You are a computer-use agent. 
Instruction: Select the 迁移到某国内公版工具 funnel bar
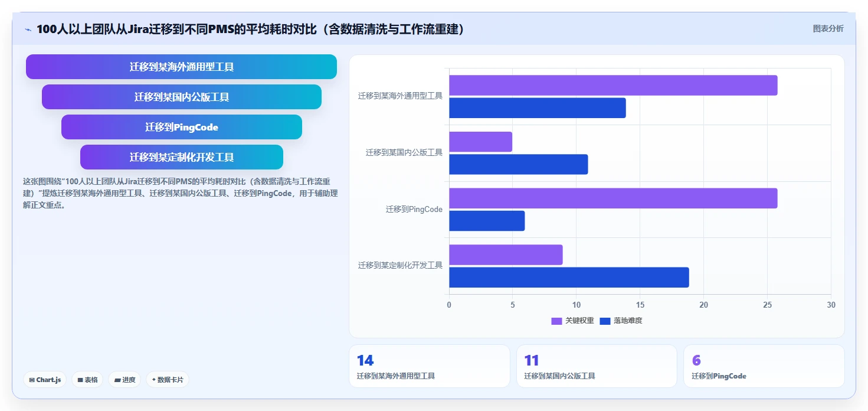tap(182, 97)
